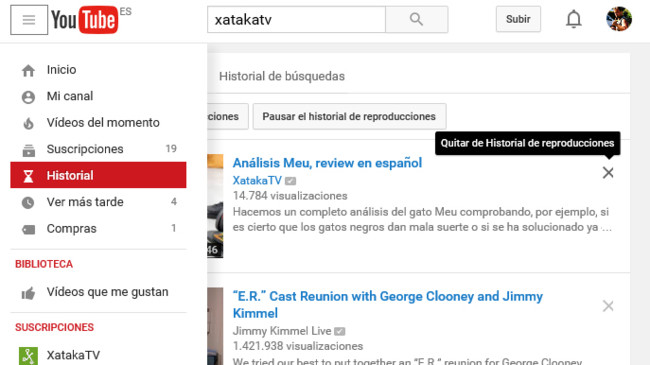Image resolution: width=650 pixels, height=365 pixels.
Task: Open the account avatar menu
Action: 618,19
